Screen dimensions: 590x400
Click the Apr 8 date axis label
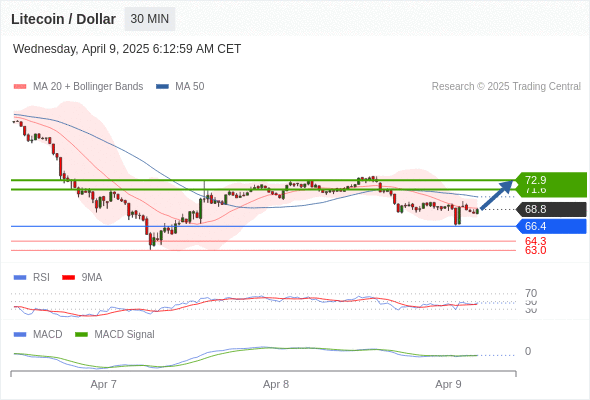tap(276, 384)
